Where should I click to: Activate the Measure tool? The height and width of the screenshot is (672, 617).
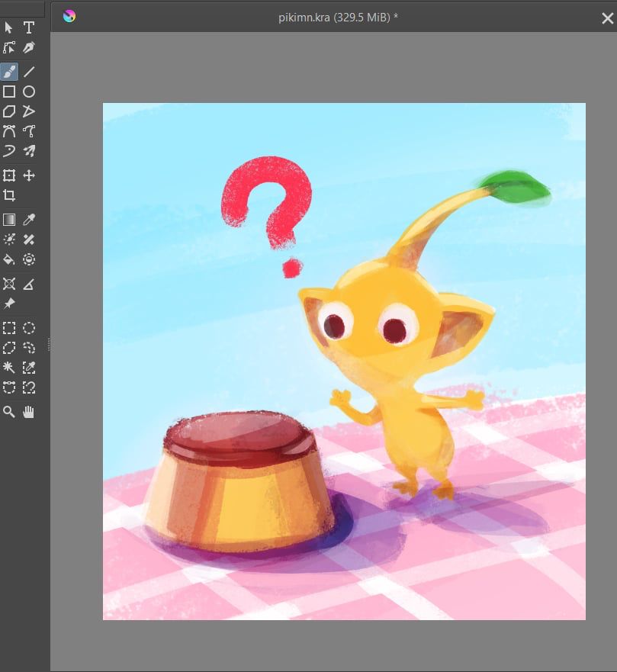pos(29,284)
